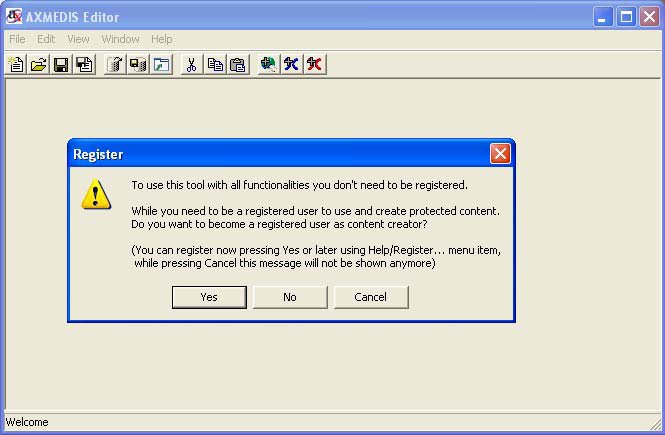Screen dimensions: 665x435
Task: Click the AXMEDIS globe toolbar icon
Action: (268, 65)
